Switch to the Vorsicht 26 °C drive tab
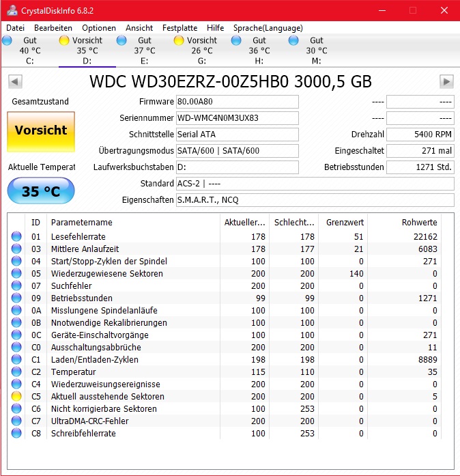The image size is (460, 476). [x=202, y=51]
